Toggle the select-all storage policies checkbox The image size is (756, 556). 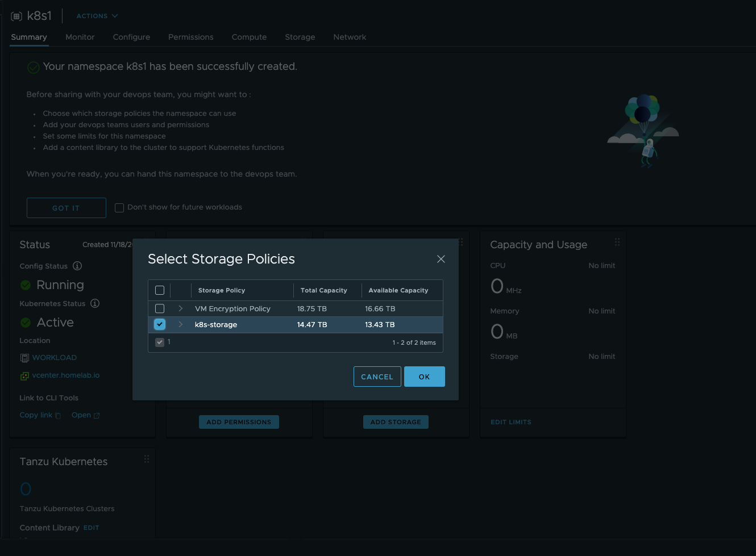[160, 290]
